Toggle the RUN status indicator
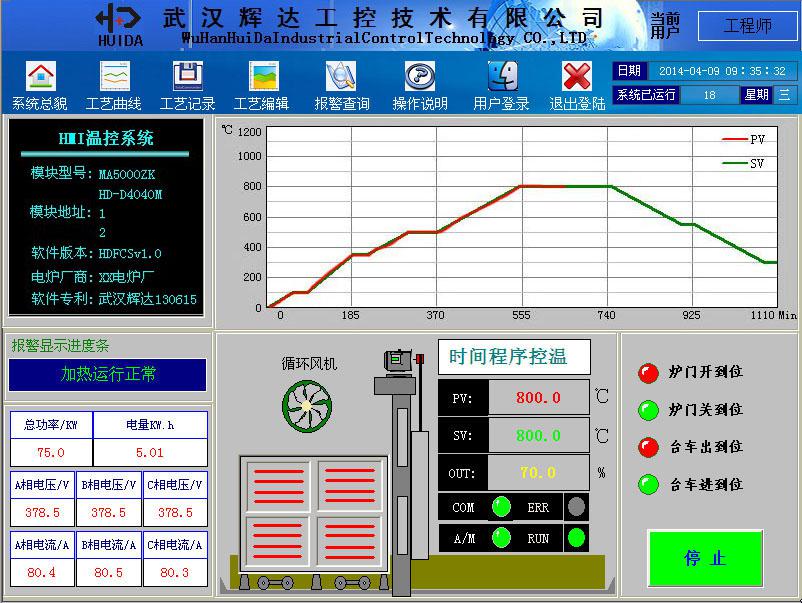 click(576, 538)
